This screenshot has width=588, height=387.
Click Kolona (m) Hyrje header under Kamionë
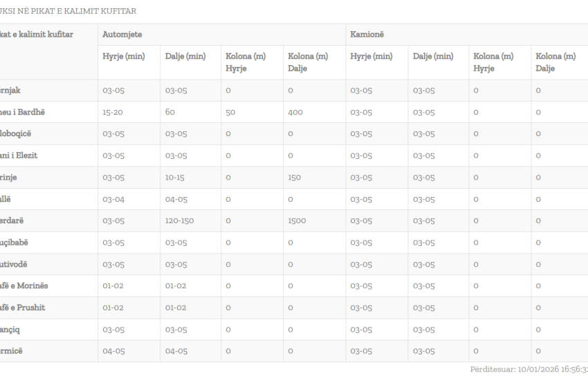tap(493, 62)
